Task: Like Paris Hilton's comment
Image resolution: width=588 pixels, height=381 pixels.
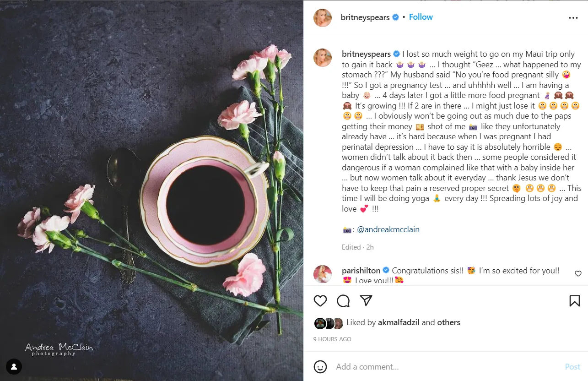Action: coord(578,274)
